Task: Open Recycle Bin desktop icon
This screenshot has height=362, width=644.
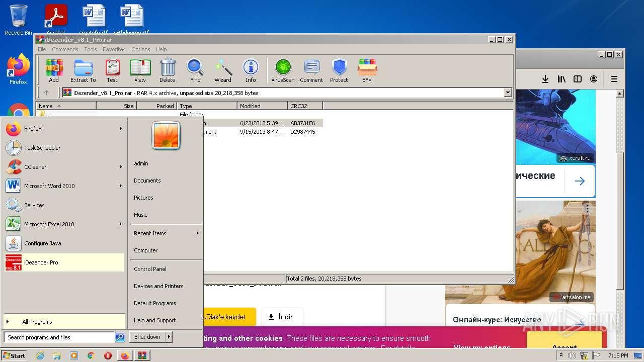Action: 18,20
